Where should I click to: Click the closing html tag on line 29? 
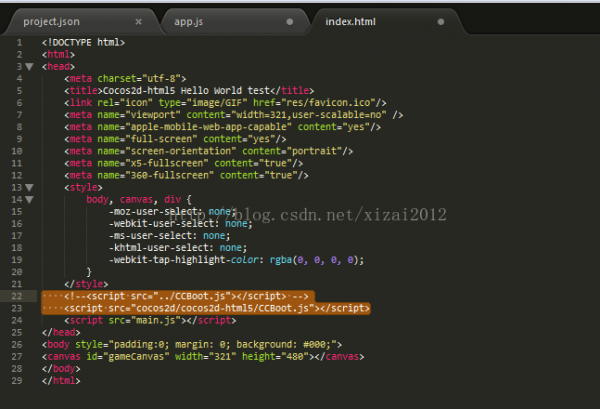click(61, 381)
